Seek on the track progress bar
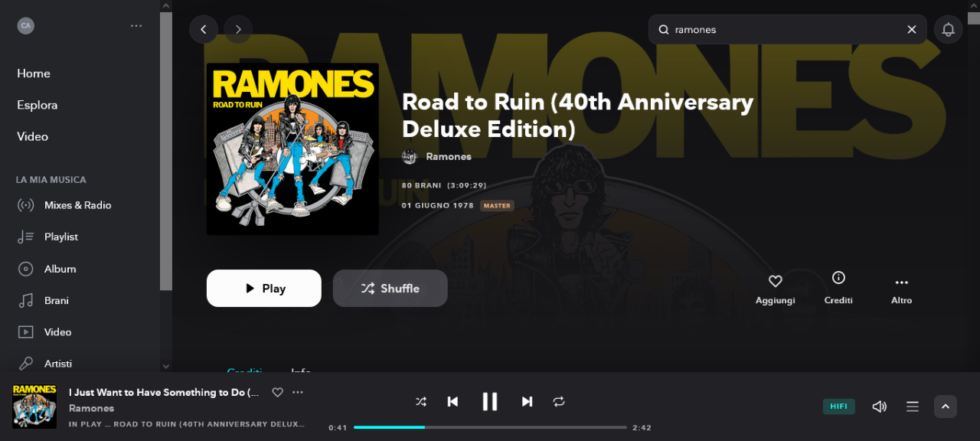Screen dimensions: 980x441 tap(490, 427)
